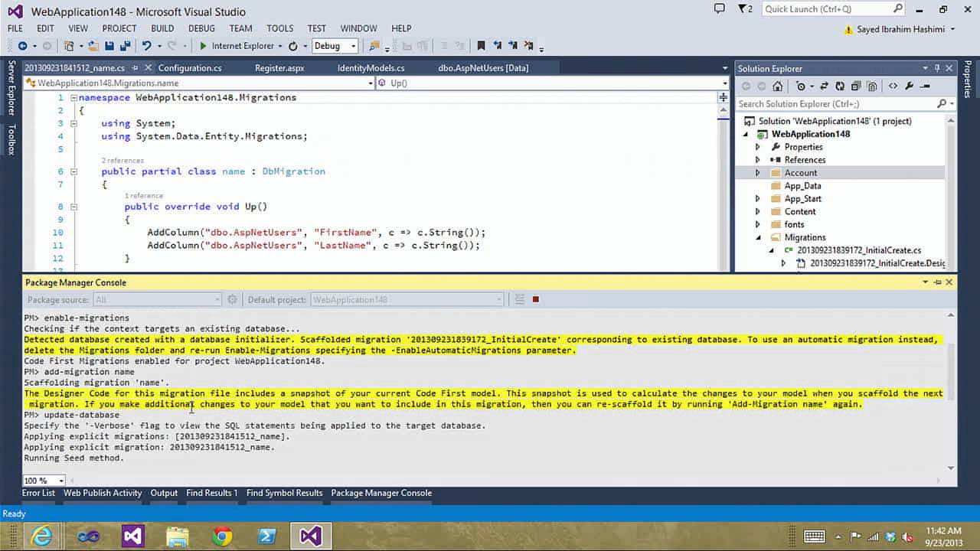Open the DEBUG menu
Image resolution: width=980 pixels, height=551 pixels.
point(201,28)
